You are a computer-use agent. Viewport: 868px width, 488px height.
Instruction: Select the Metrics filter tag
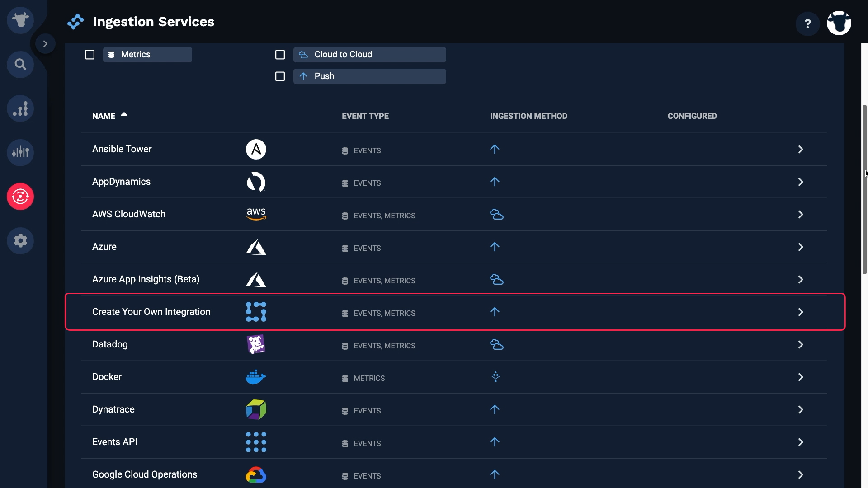pos(147,55)
